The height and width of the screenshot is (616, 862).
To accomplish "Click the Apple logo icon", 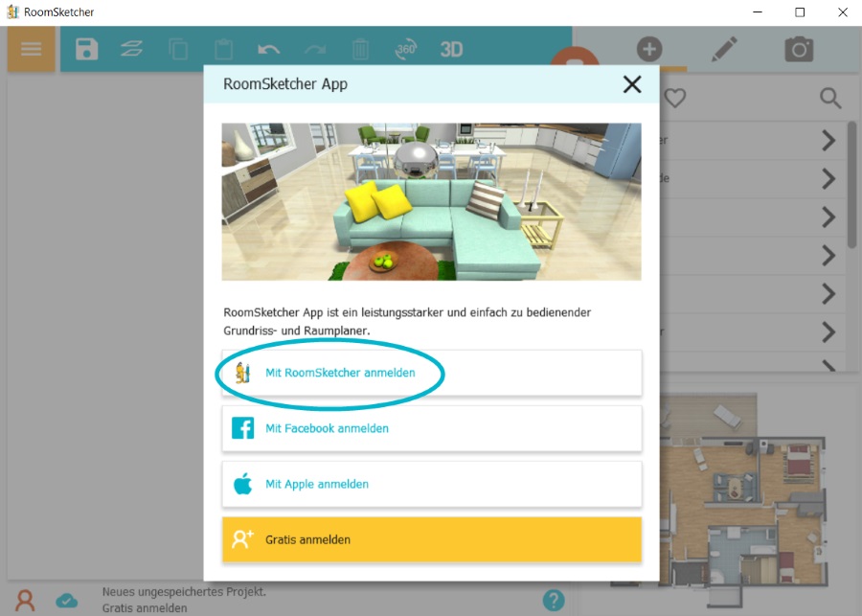I will [x=242, y=484].
